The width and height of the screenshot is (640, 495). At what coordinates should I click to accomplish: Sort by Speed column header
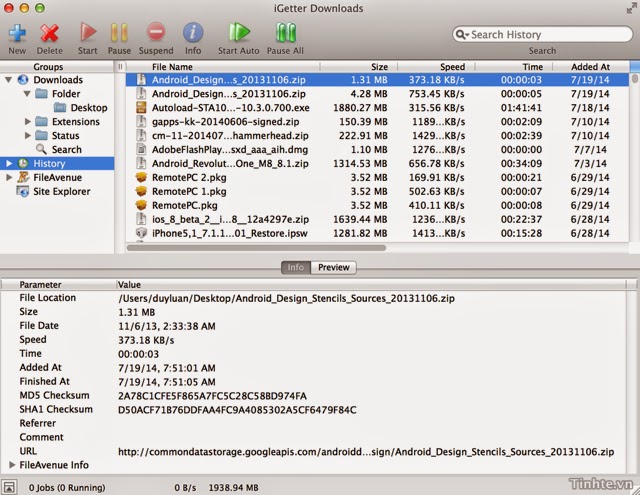[436, 67]
